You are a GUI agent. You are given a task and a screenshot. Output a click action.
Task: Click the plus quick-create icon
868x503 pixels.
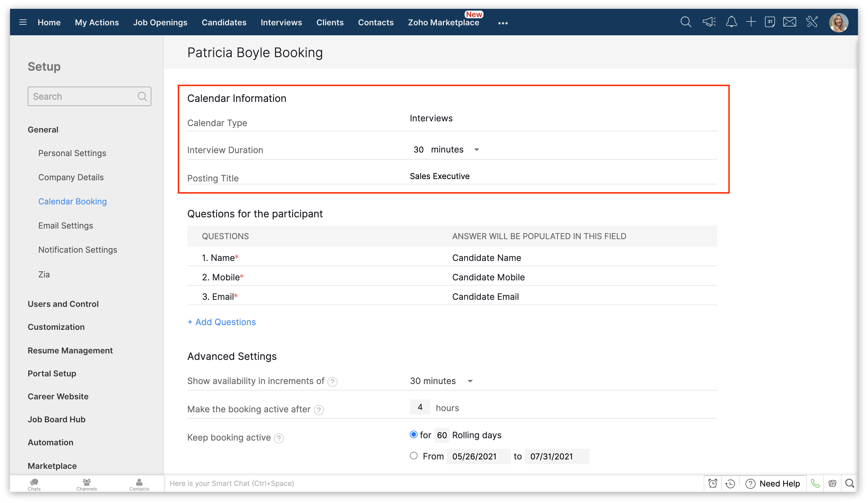click(751, 22)
